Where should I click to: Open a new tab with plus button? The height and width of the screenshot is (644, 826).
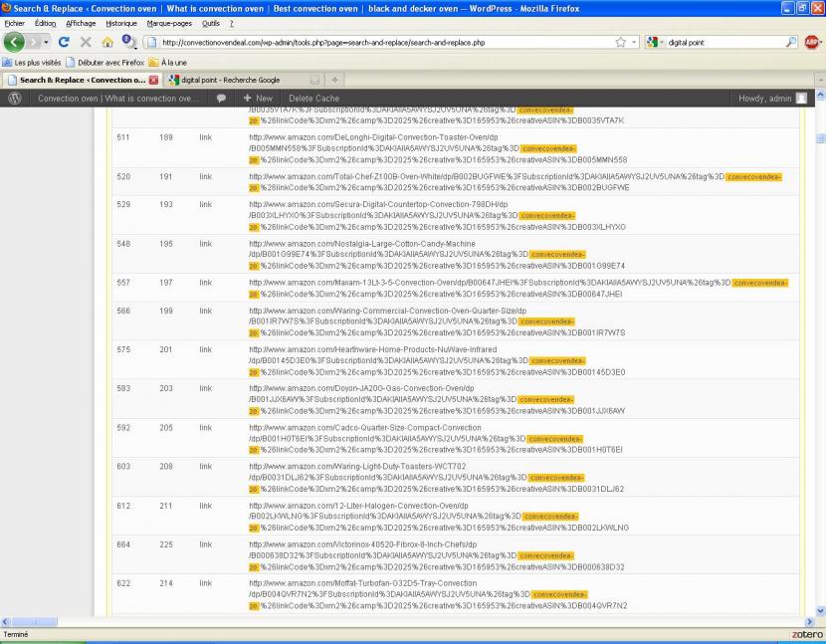(x=334, y=80)
